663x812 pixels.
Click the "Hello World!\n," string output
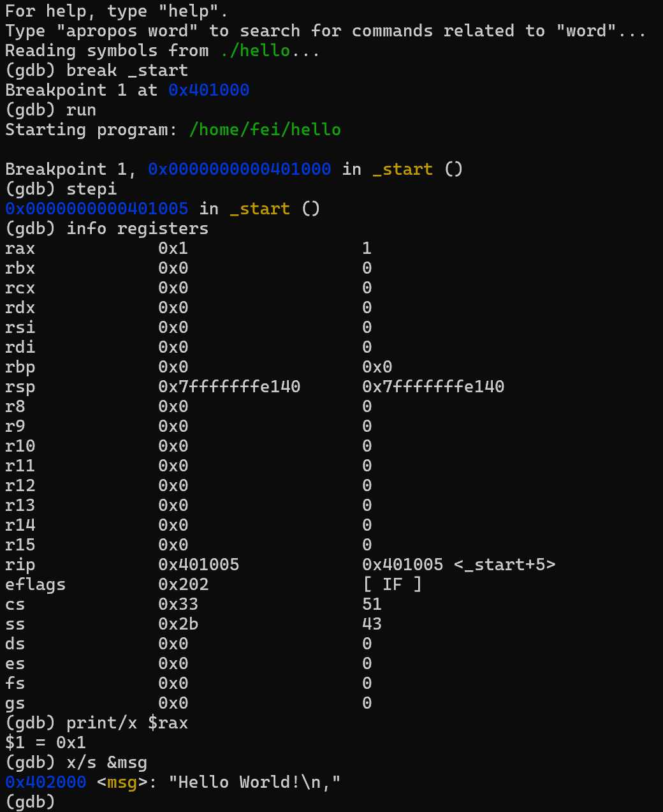(254, 782)
